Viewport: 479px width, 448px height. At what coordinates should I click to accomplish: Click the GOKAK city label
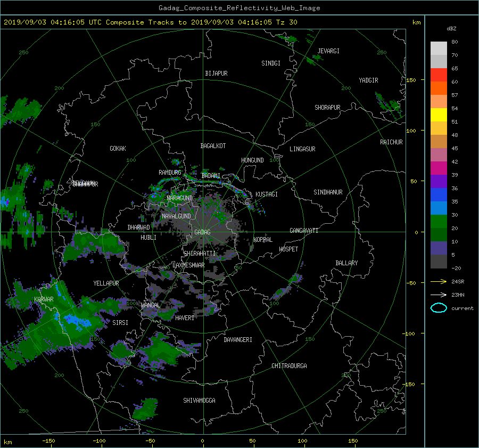[x=118, y=149]
